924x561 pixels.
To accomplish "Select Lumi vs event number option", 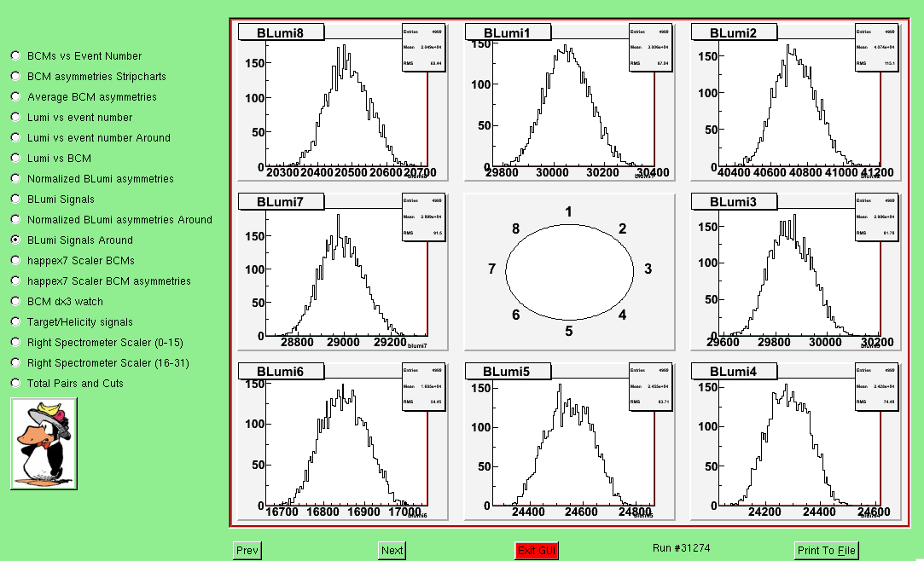I will tap(16, 117).
